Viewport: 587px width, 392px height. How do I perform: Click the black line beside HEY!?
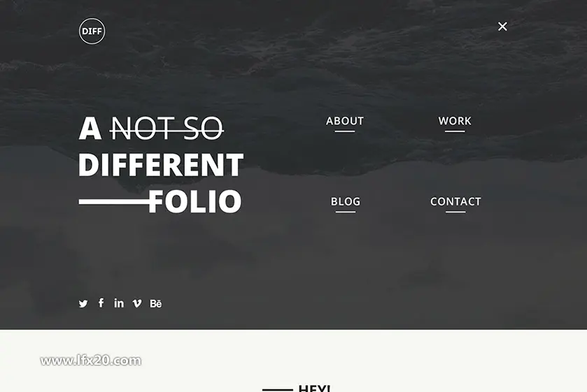[277, 390]
